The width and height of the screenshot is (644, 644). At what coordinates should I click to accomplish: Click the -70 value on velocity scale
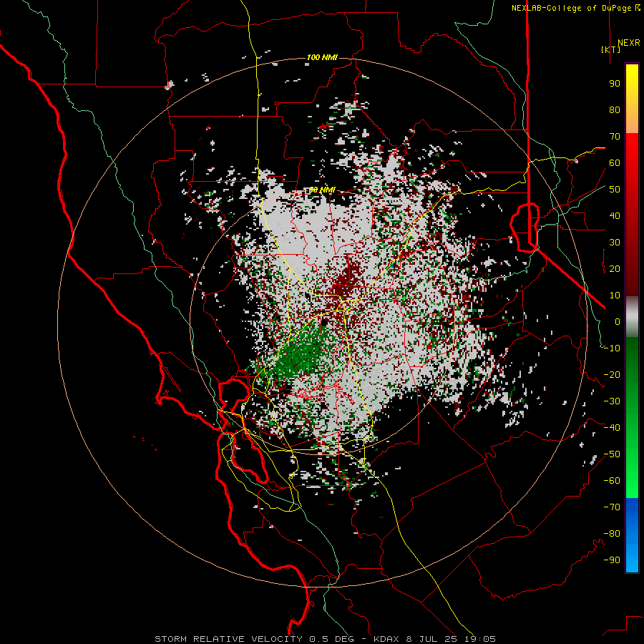point(612,507)
